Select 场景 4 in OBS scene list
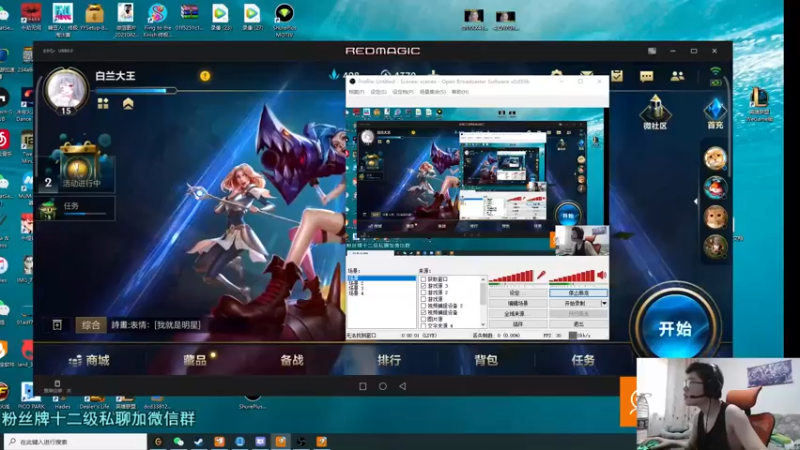 point(356,294)
